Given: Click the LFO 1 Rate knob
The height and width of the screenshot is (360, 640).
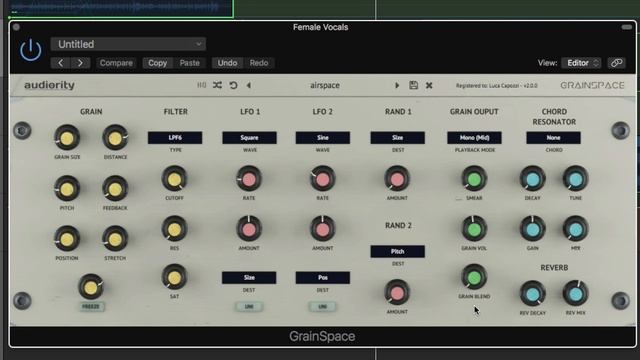Looking at the screenshot, I should (249, 179).
